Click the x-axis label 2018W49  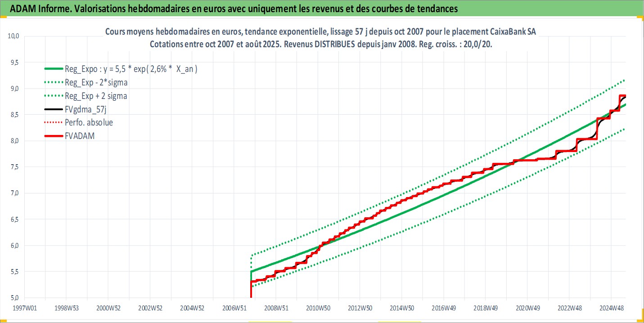click(x=485, y=309)
